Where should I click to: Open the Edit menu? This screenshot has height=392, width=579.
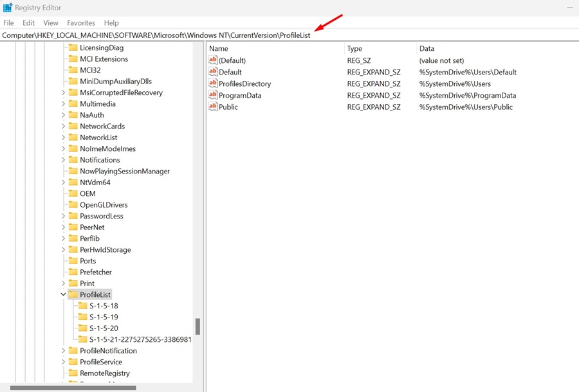(28, 23)
